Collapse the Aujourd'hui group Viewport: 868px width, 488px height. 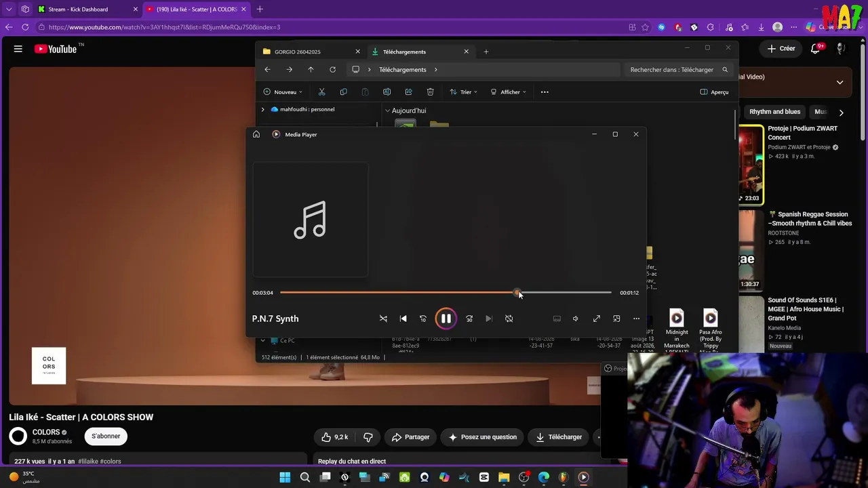(x=387, y=110)
